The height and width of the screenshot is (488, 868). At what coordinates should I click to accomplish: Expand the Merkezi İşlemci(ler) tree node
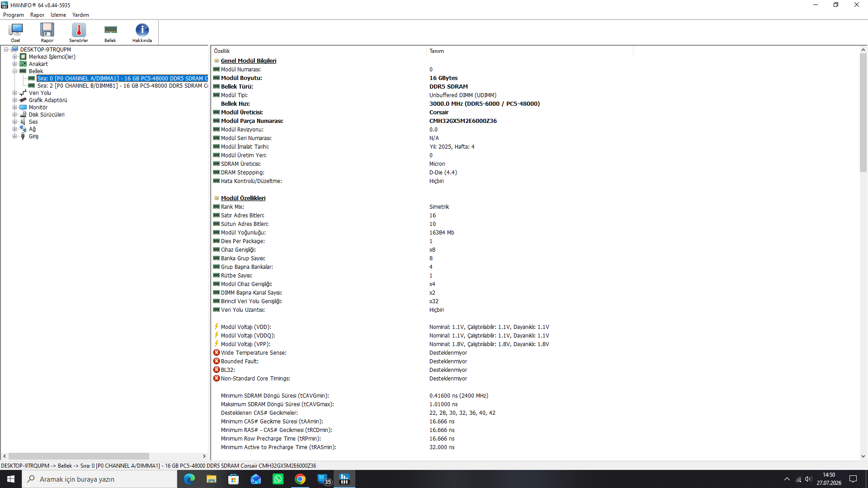(14, 57)
